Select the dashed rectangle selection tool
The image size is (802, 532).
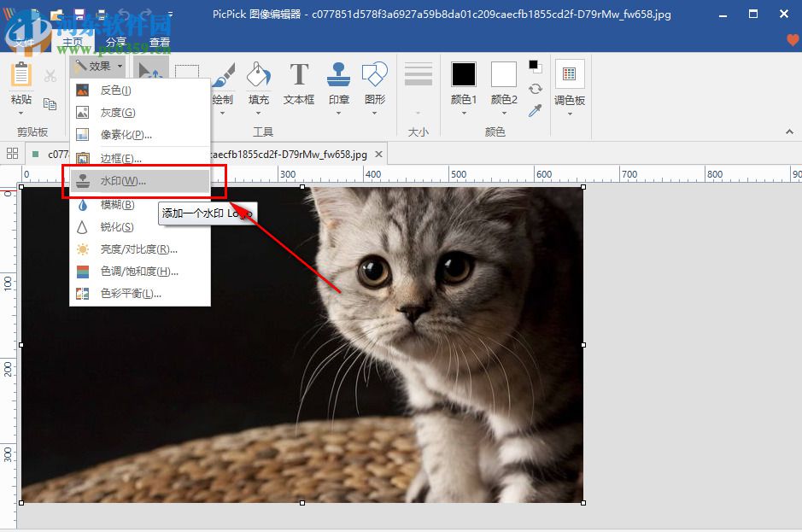point(187,72)
